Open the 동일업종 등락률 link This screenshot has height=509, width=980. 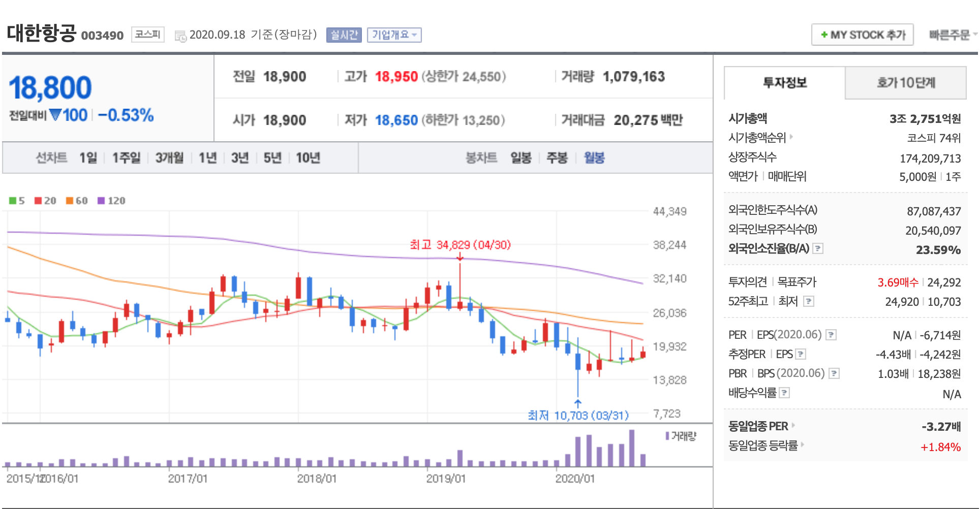tap(766, 446)
